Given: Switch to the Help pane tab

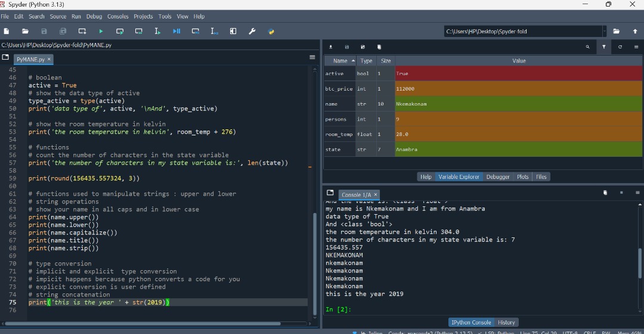Looking at the screenshot, I should point(426,177).
